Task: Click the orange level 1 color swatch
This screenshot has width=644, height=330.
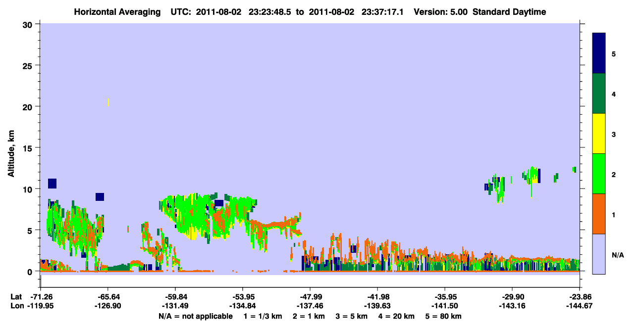Action: tap(599, 214)
